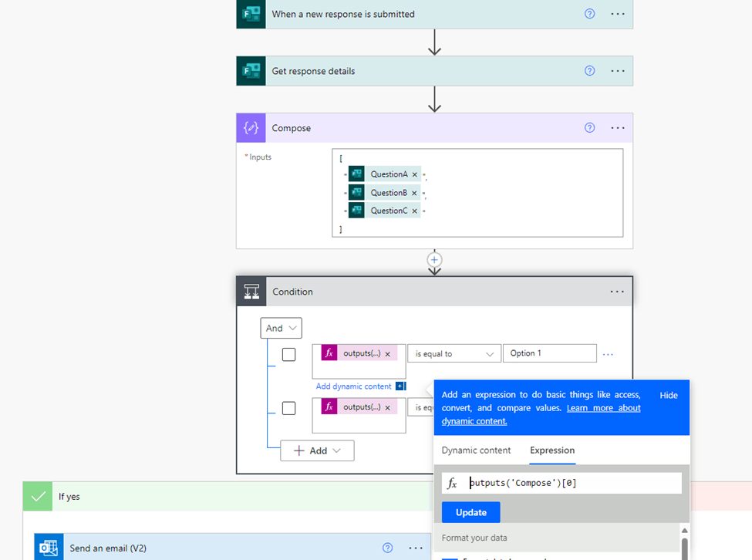Remove QuestionA token from Compose inputs
The width and height of the screenshot is (752, 560).
tap(414, 174)
